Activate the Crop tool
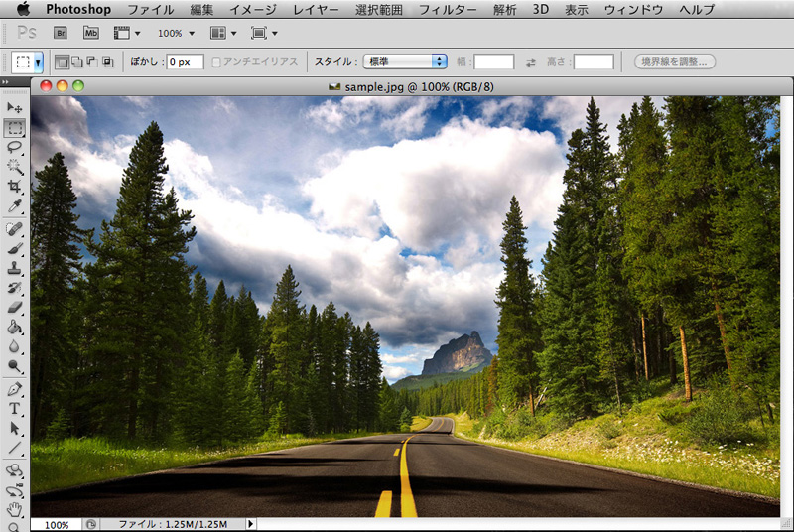794x532 pixels. coord(15,187)
